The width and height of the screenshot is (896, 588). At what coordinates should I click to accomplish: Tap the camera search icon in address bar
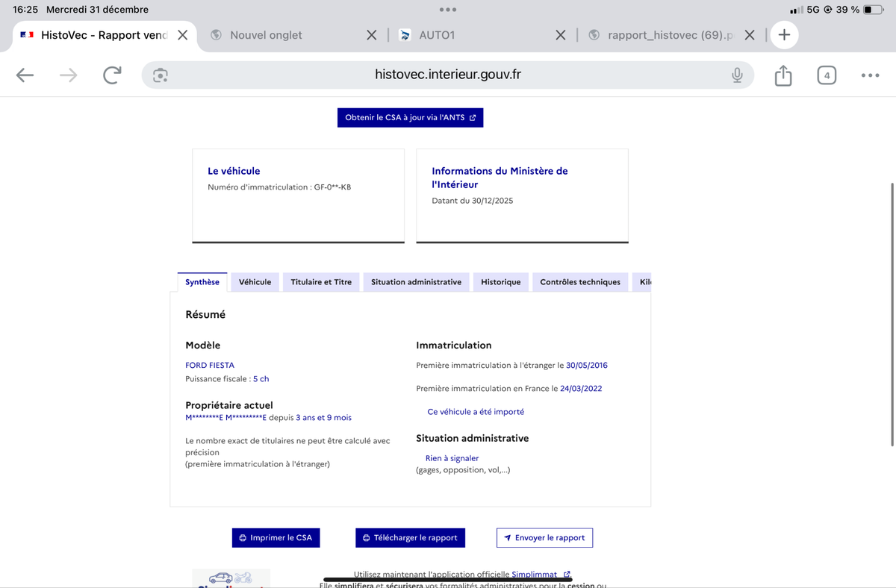point(160,75)
